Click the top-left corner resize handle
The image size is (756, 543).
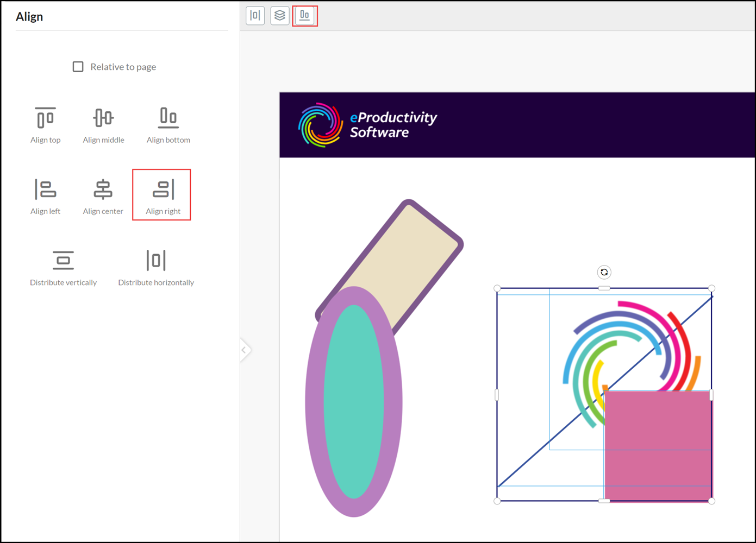pos(497,288)
